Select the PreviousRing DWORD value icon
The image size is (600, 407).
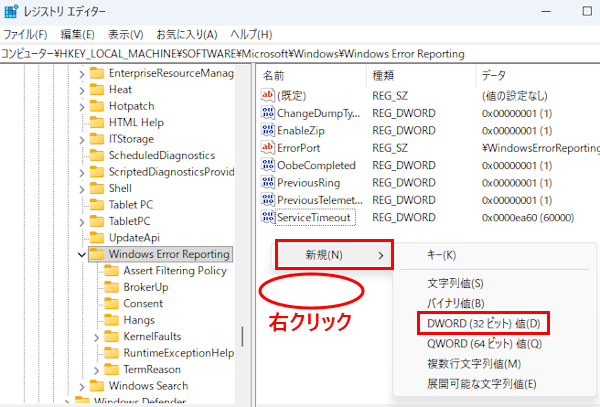coord(267,182)
